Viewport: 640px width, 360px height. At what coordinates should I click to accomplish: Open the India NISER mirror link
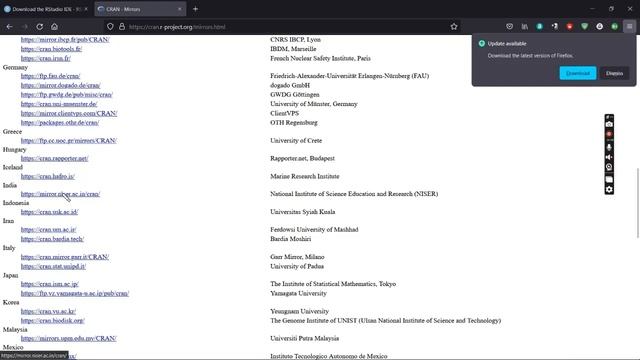point(60,194)
